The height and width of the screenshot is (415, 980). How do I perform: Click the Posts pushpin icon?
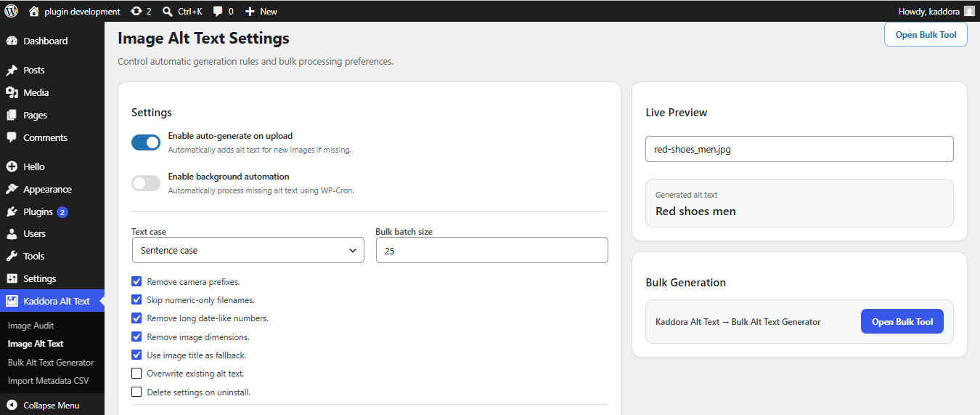point(12,70)
